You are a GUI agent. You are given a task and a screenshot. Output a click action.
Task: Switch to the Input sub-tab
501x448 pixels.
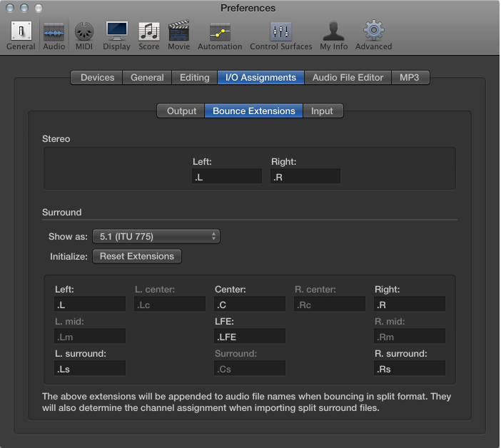323,111
